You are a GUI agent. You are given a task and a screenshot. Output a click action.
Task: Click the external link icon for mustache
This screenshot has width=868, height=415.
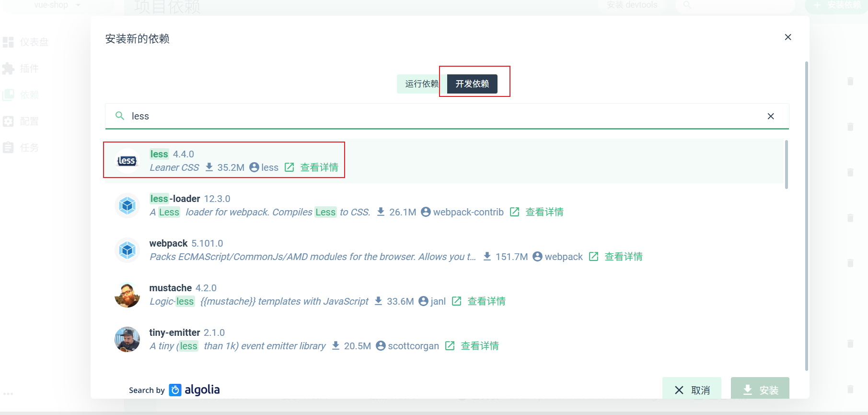coord(456,301)
